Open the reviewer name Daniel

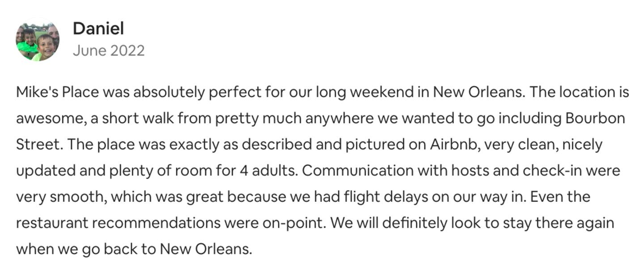[x=98, y=28]
